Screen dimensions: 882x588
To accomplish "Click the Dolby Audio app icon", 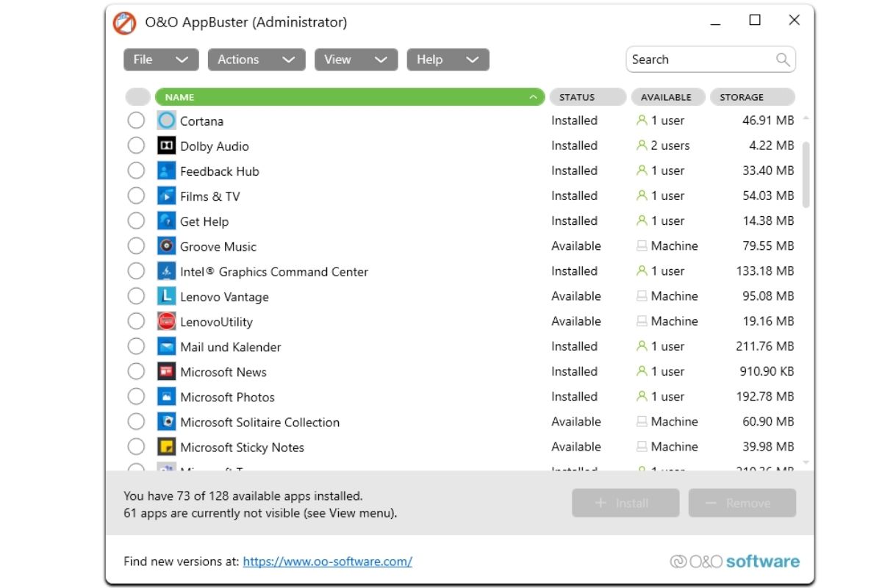I will [x=167, y=146].
